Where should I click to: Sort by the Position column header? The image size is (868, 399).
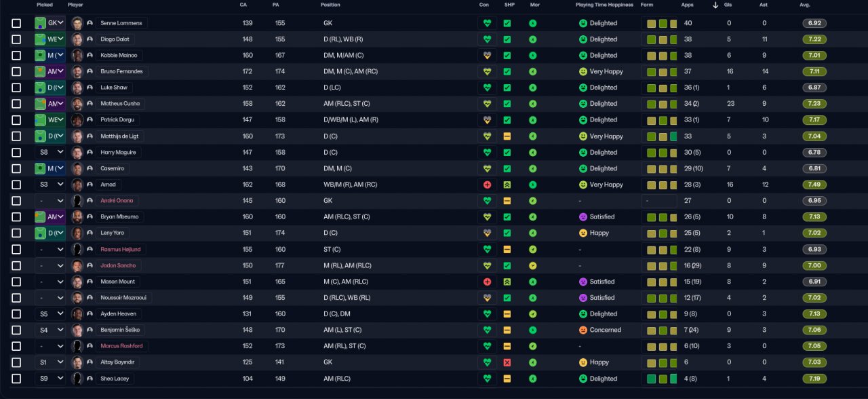click(330, 5)
